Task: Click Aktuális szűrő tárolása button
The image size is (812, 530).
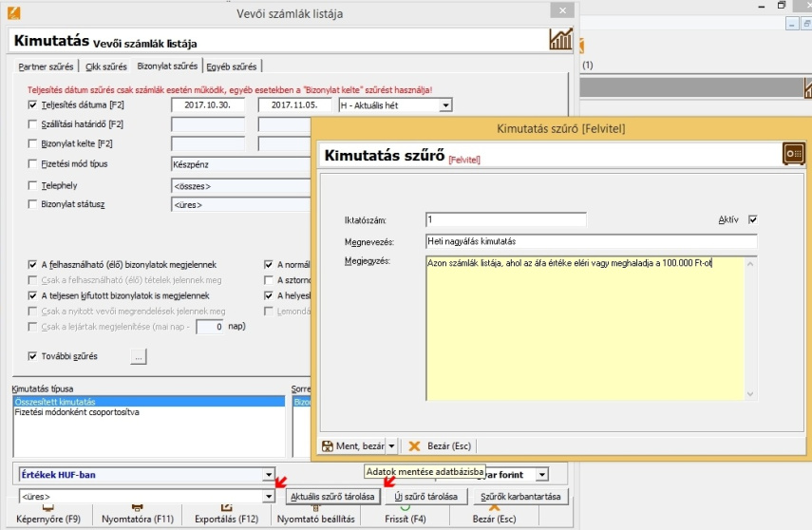Action: [x=333, y=496]
